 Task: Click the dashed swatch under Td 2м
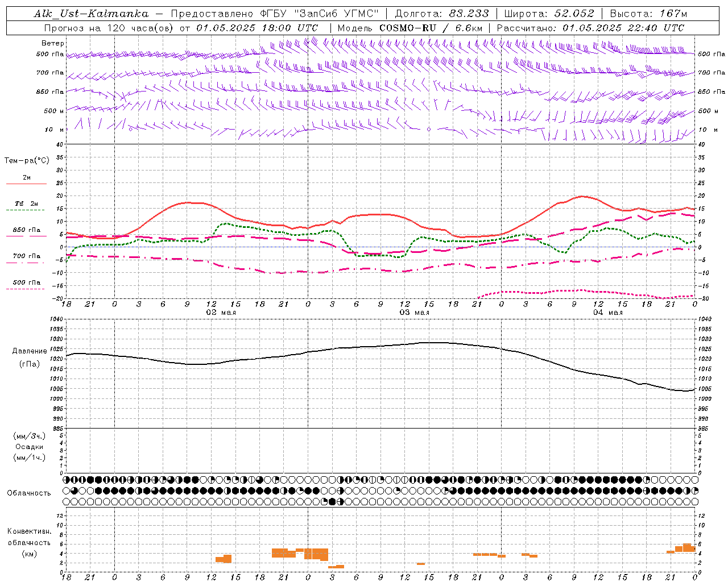(x=26, y=210)
